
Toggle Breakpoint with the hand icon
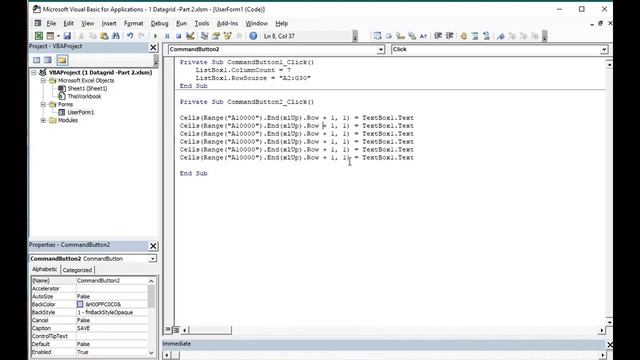[x=463, y=36]
